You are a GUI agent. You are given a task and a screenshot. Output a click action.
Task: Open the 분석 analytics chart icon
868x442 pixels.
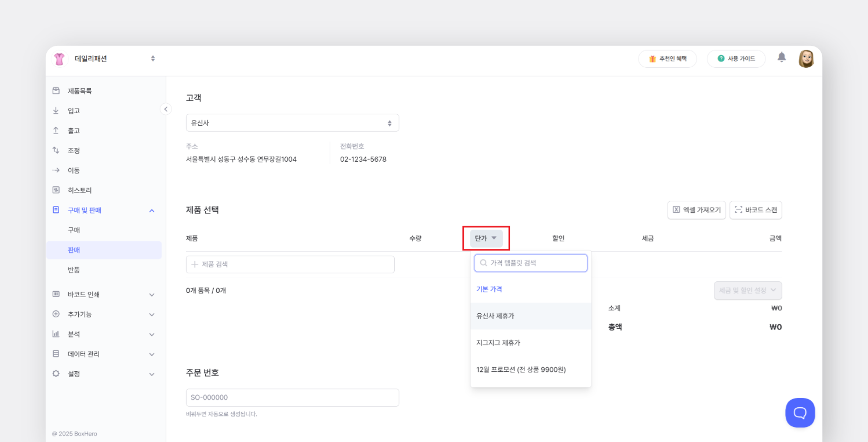pos(55,334)
